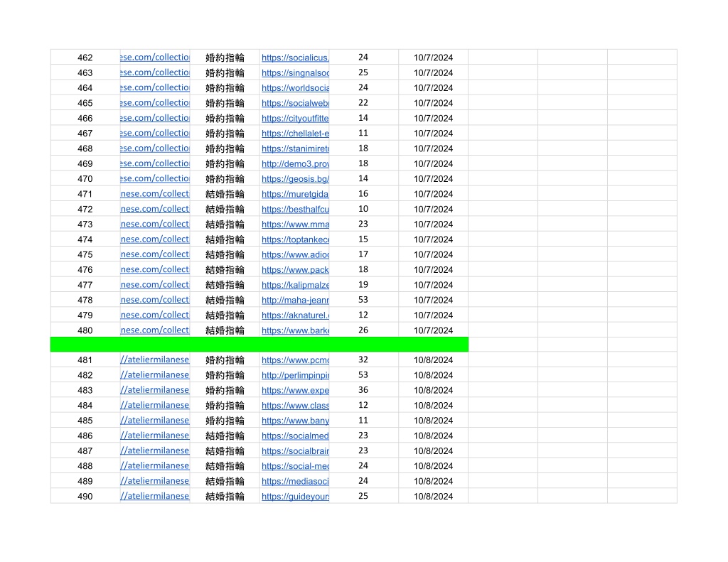The width and height of the screenshot is (728, 562).
Task: Open the https://www.bany link
Action: pyautogui.click(x=295, y=421)
